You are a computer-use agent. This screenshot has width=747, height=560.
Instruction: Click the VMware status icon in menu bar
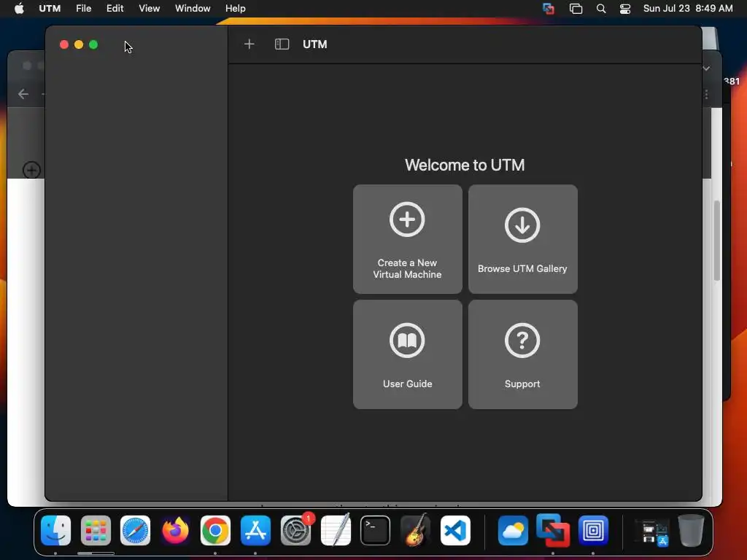pos(549,9)
